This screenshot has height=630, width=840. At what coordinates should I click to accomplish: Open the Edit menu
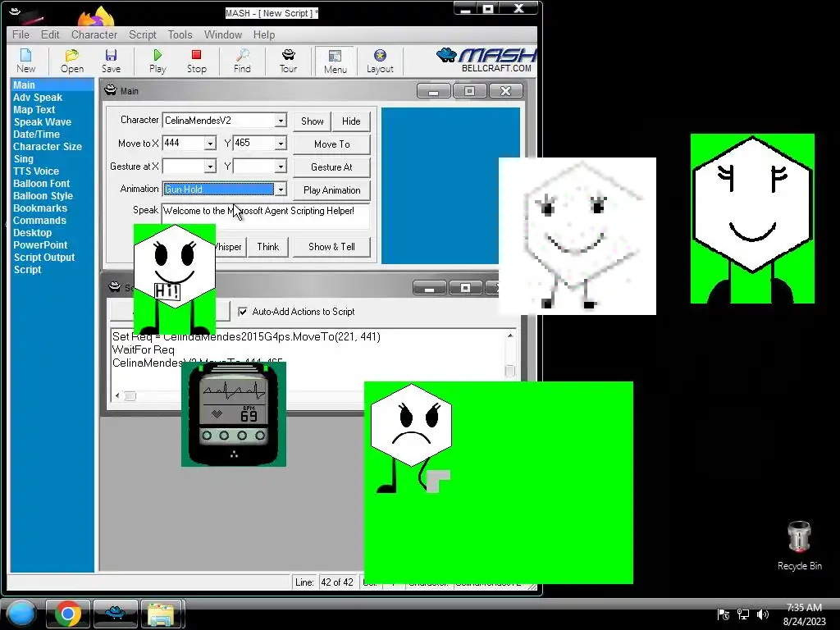50,34
